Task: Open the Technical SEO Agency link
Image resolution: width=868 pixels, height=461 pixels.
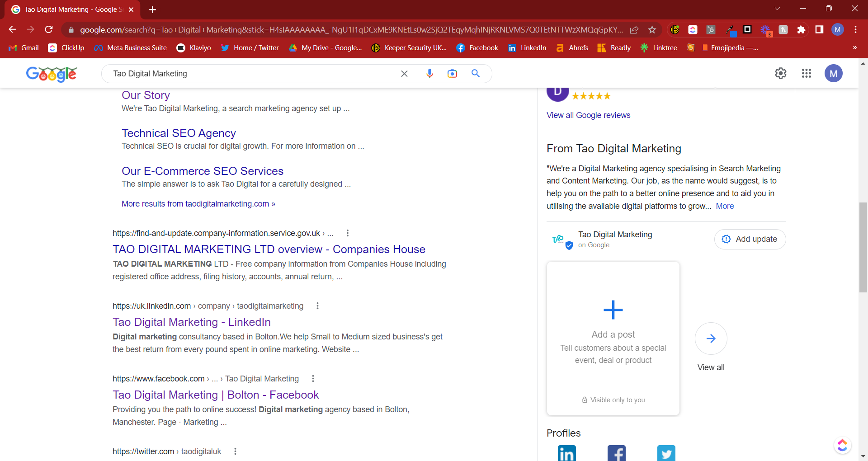Action: [179, 133]
